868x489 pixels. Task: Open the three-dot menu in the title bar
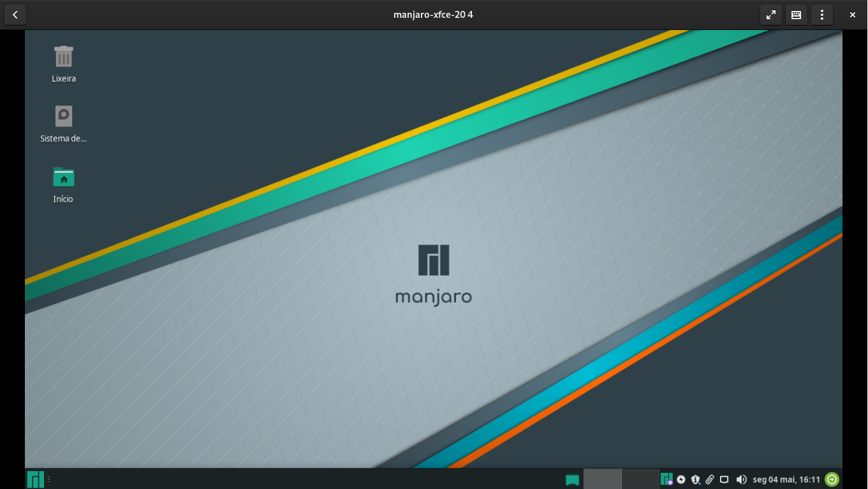coord(821,14)
